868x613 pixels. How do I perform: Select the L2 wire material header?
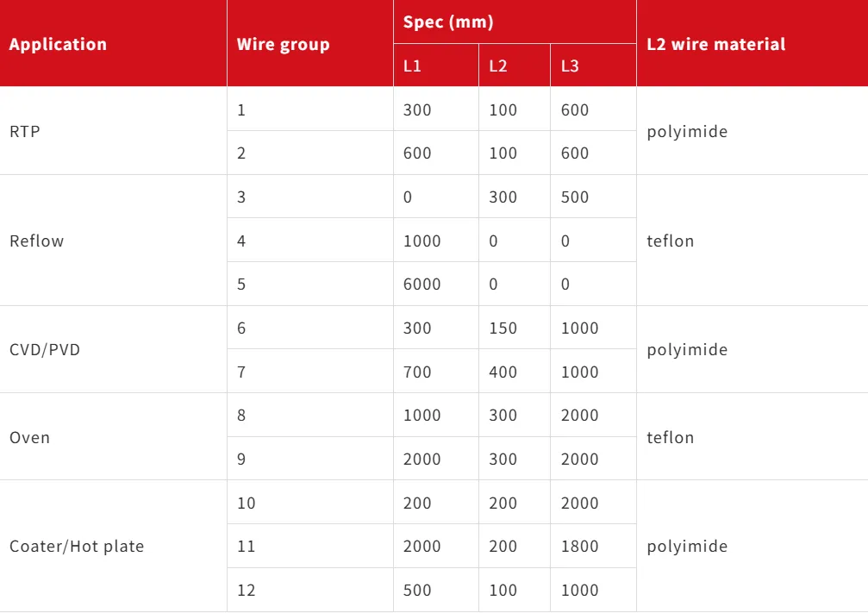click(x=715, y=45)
